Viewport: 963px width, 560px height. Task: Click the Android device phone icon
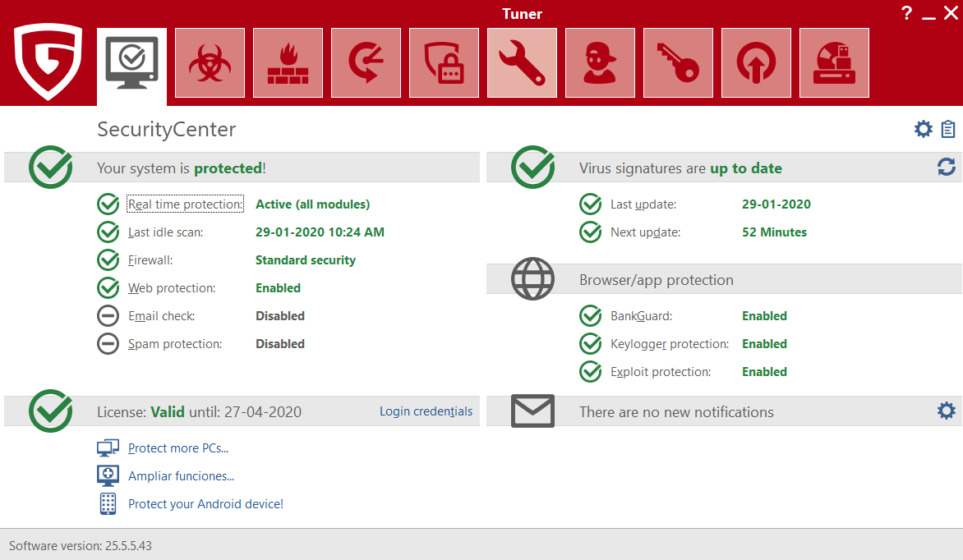tap(108, 503)
